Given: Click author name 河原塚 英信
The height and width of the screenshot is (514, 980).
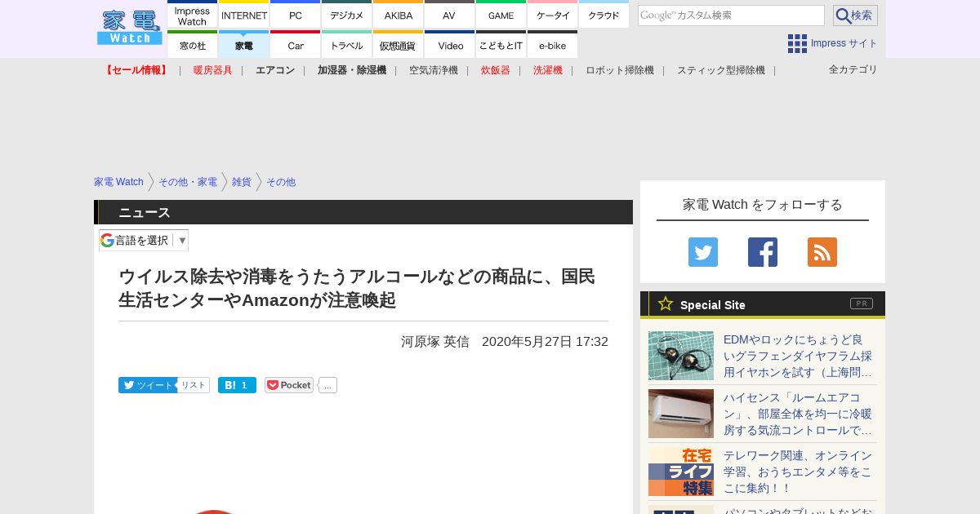Looking at the screenshot, I should pyautogui.click(x=435, y=342).
